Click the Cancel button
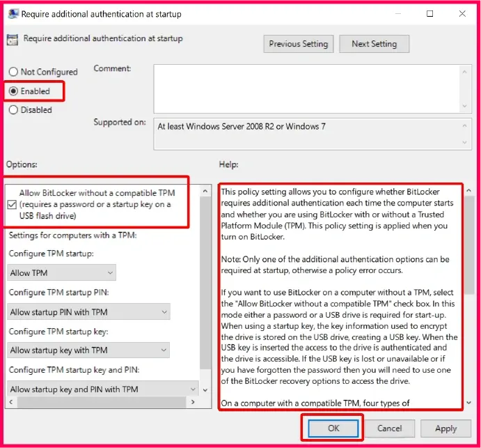Image resolution: width=481 pixels, height=448 pixels. pos(390,428)
